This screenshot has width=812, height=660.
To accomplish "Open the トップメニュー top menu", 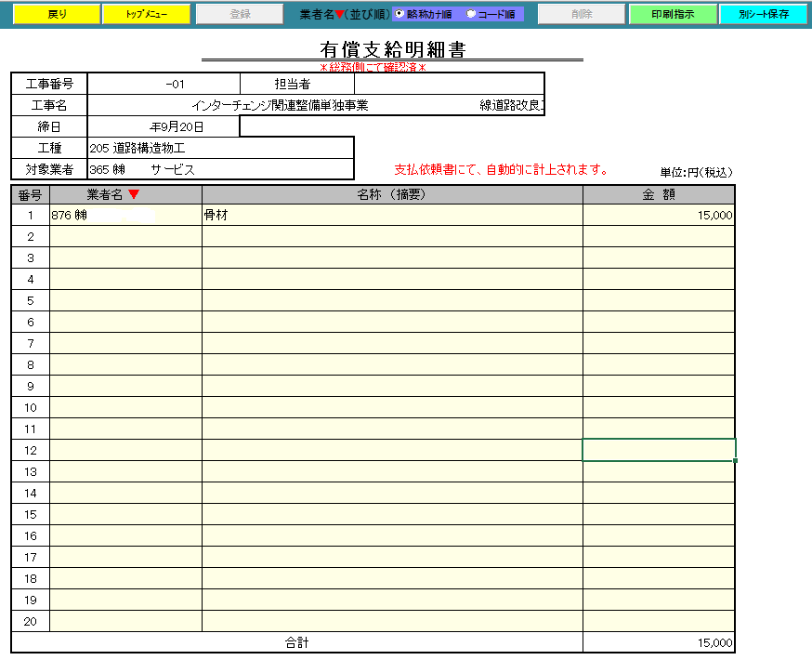I will tap(146, 15).
